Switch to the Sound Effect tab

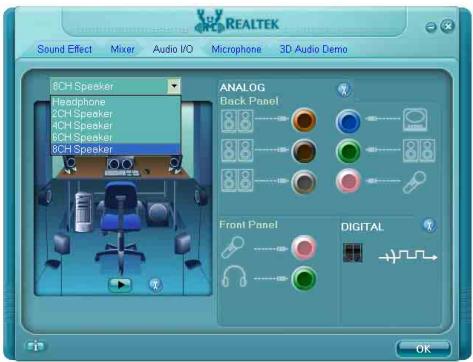(x=65, y=49)
